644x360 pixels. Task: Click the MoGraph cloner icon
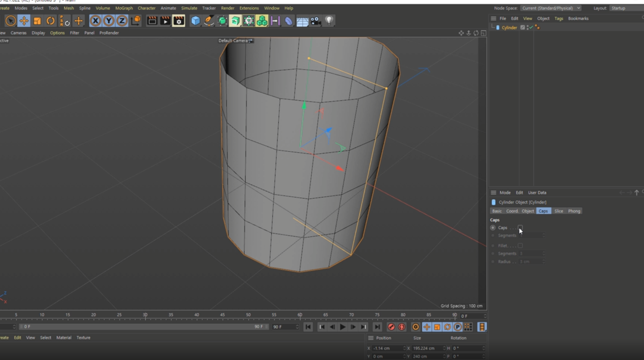tap(262, 21)
